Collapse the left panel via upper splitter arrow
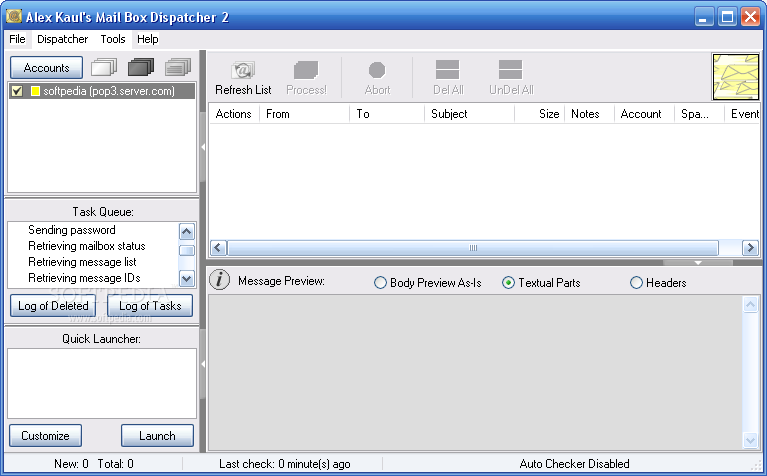 coord(203,147)
